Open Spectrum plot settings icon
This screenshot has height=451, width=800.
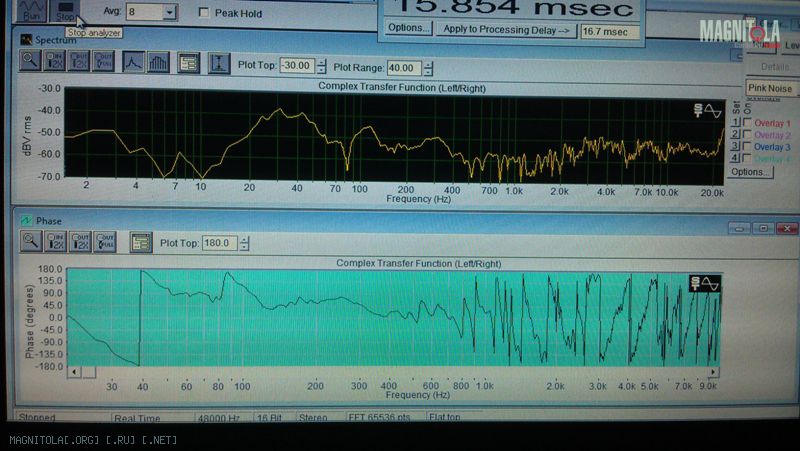tap(188, 63)
